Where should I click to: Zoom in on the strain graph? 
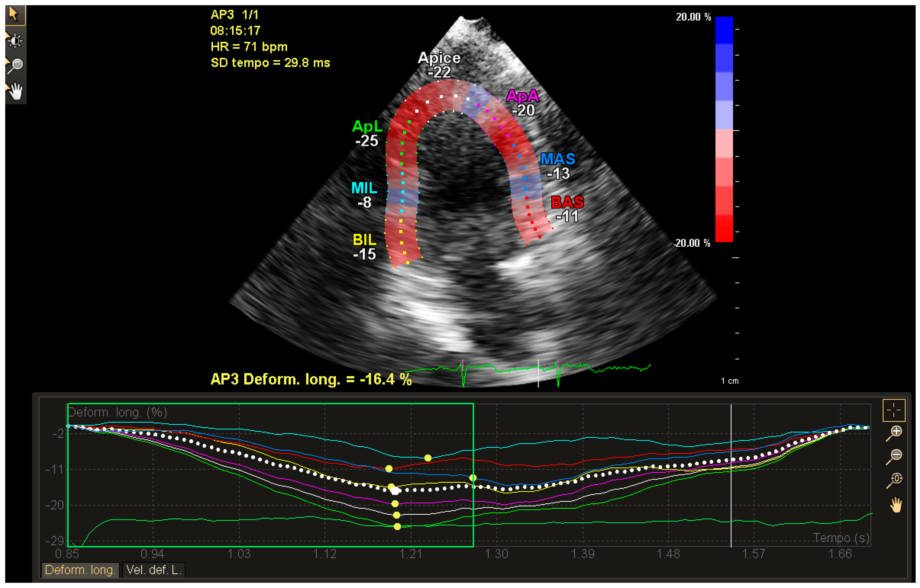[895, 433]
